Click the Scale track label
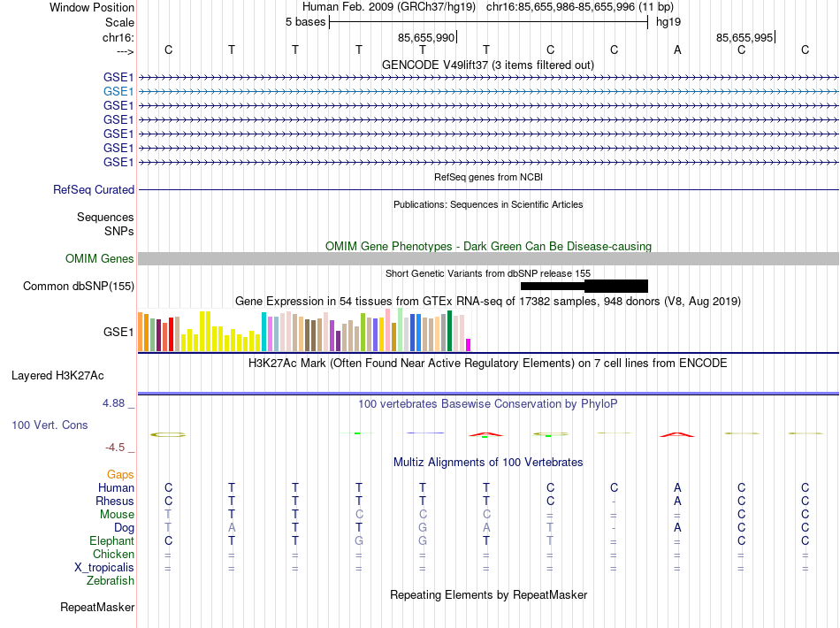Screen dimensions: 840x628 pyautogui.click(x=119, y=22)
